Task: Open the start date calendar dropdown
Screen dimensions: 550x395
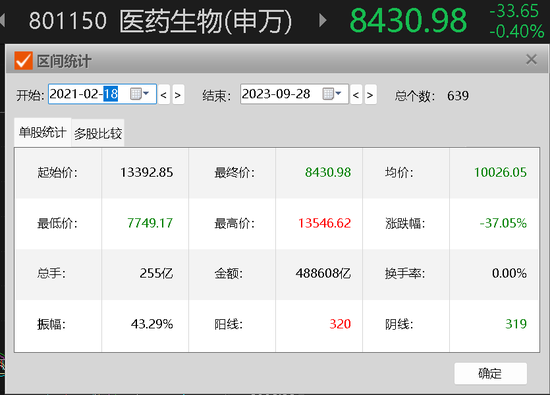Action: 140,94
